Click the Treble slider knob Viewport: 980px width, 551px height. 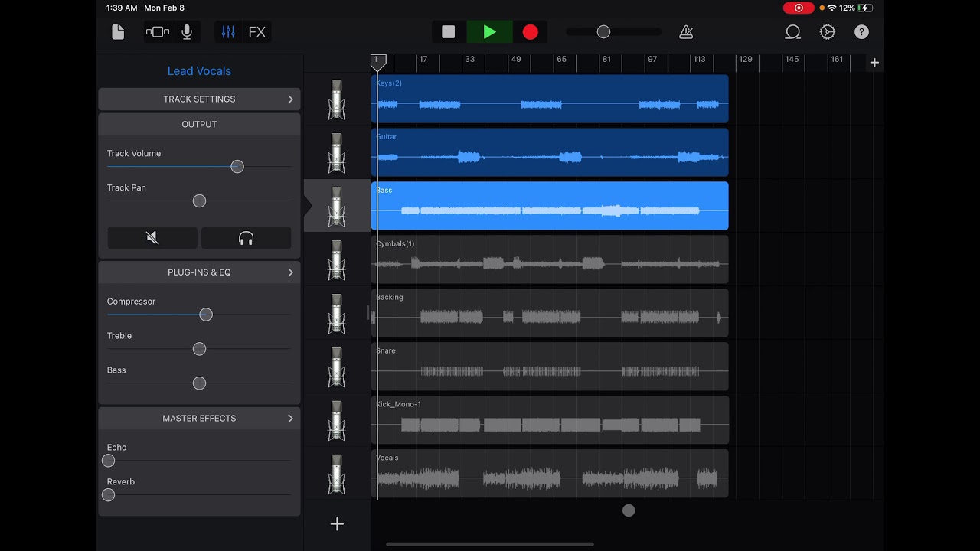point(199,349)
